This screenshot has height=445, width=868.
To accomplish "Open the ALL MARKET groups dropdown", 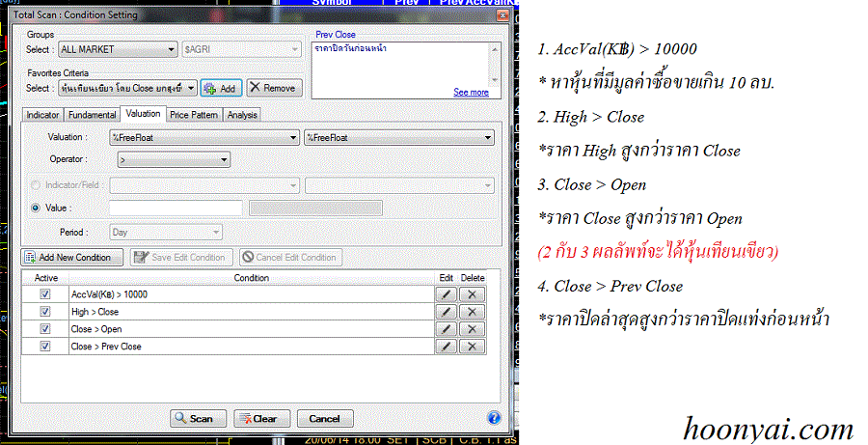I will pos(118,49).
